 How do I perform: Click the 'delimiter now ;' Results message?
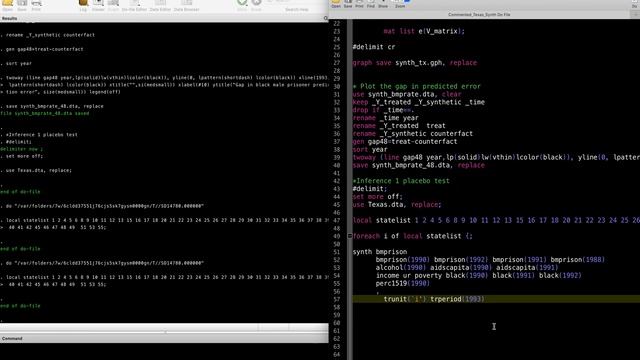pyautogui.click(x=21, y=149)
